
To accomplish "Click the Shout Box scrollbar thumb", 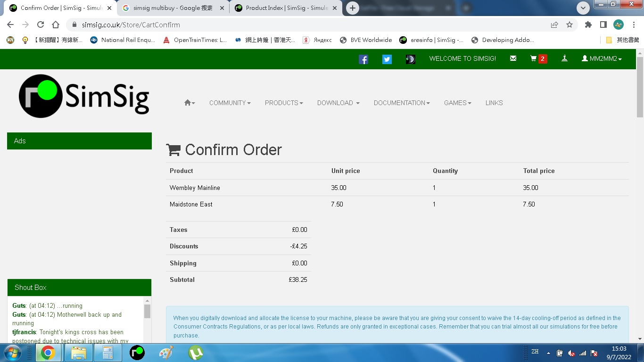I will [147, 311].
